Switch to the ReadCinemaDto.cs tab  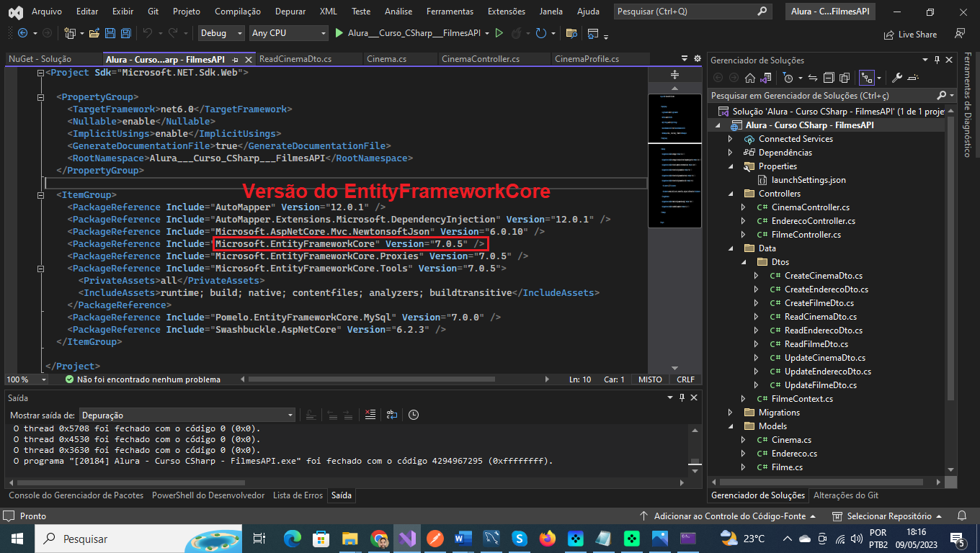click(295, 59)
